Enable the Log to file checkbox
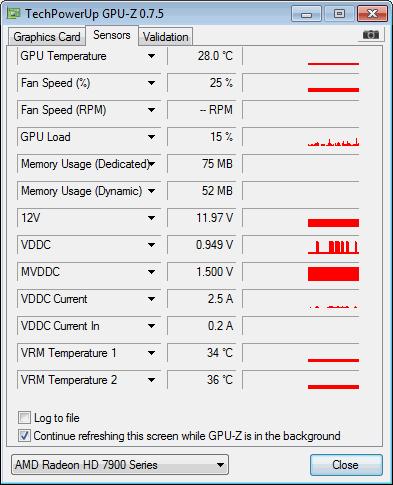The height and width of the screenshot is (485, 393). pyautogui.click(x=24, y=418)
